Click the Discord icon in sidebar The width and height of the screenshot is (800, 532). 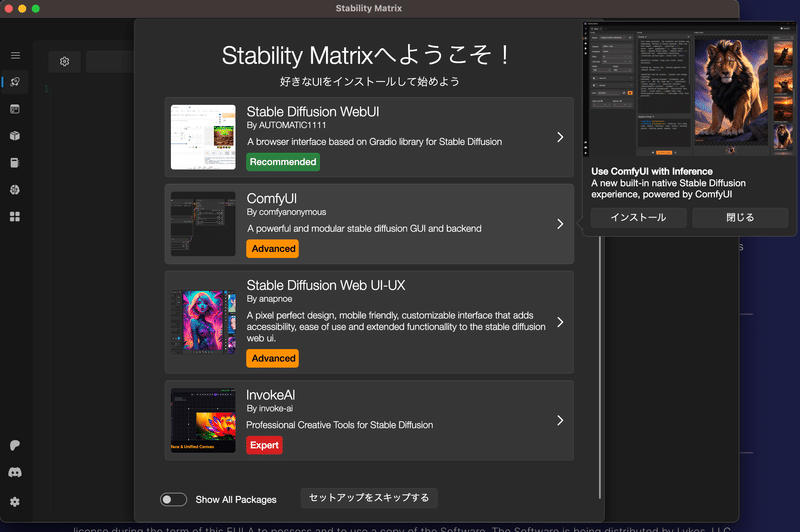point(15,473)
